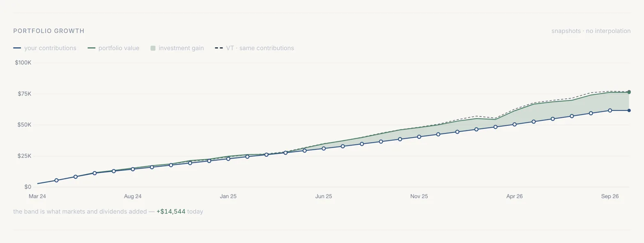Click the '$0' axis label

[28, 187]
